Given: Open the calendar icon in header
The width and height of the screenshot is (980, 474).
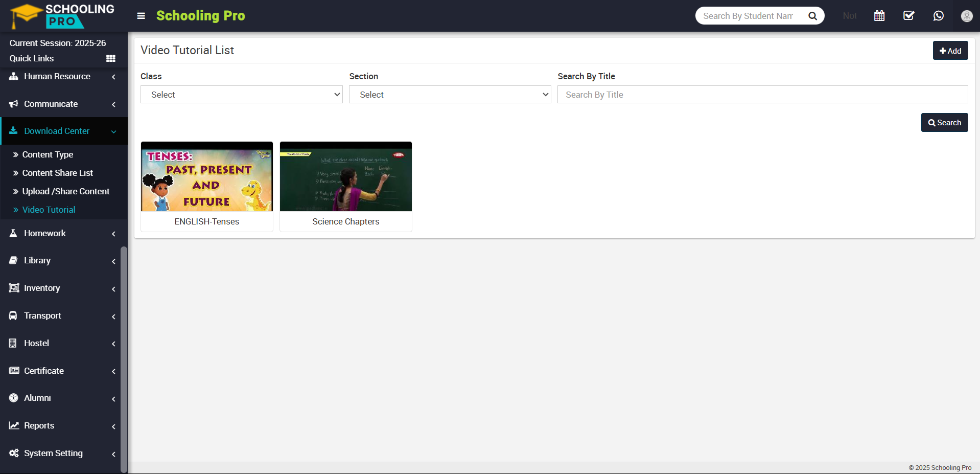Looking at the screenshot, I should coord(879,16).
